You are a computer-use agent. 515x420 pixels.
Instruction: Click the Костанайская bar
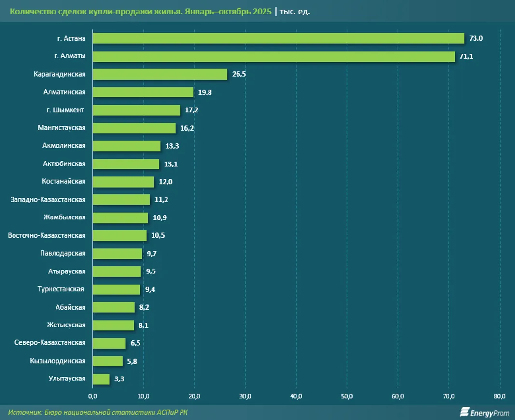[x=123, y=182]
